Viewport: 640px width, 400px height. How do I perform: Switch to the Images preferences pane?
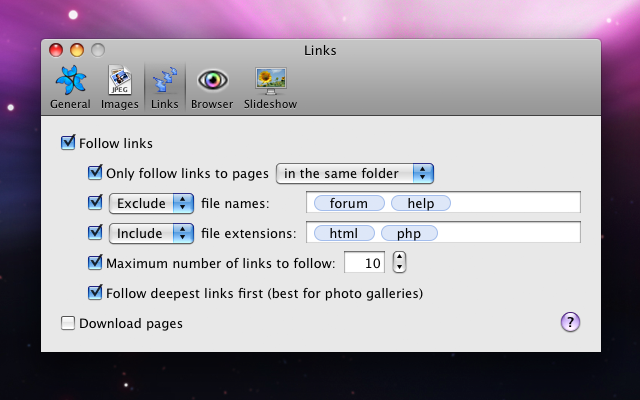[120, 87]
